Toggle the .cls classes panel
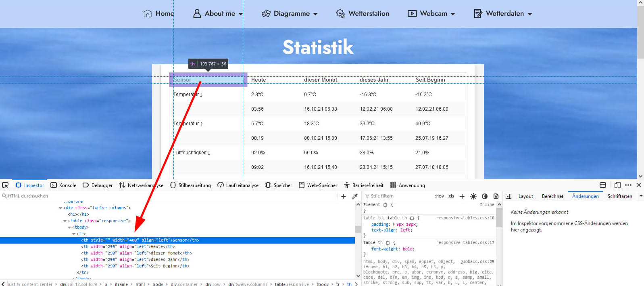 tap(451, 196)
